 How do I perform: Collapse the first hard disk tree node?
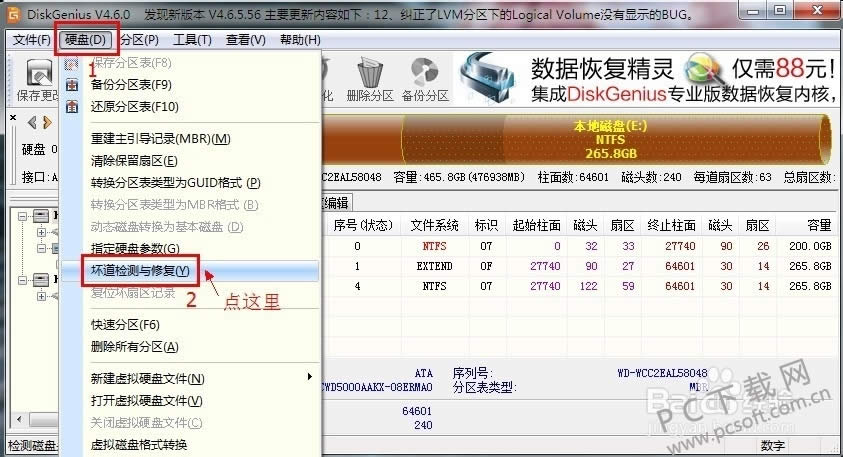click(23, 216)
